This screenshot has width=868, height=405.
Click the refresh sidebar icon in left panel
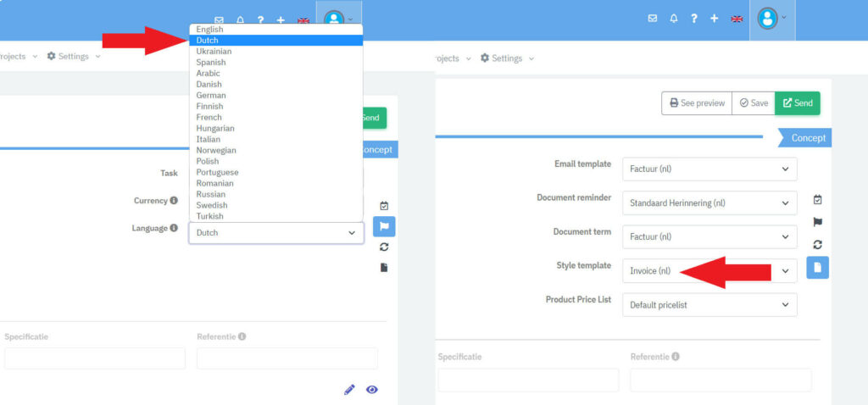384,247
